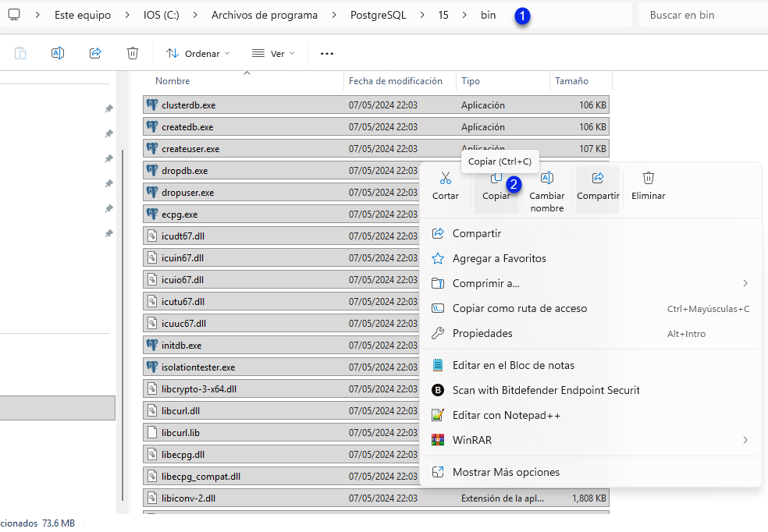Click the navigation pane vertical scrollbar
768x532 pixels.
(123, 325)
